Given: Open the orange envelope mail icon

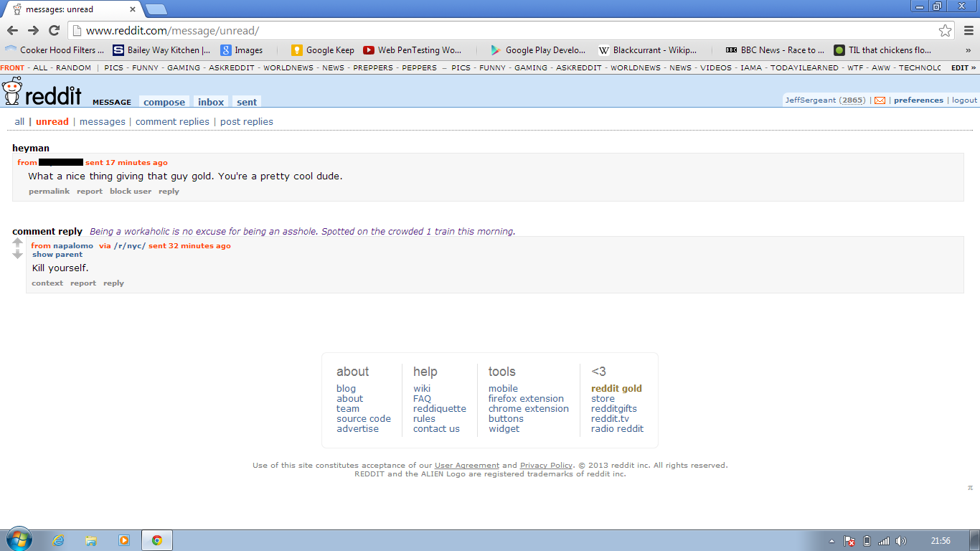Looking at the screenshot, I should tap(880, 100).
